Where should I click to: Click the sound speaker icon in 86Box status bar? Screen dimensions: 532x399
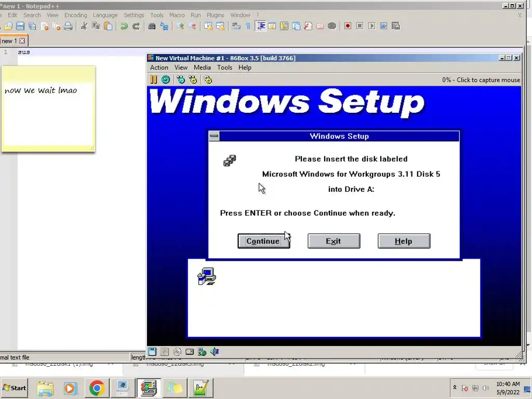(x=215, y=352)
